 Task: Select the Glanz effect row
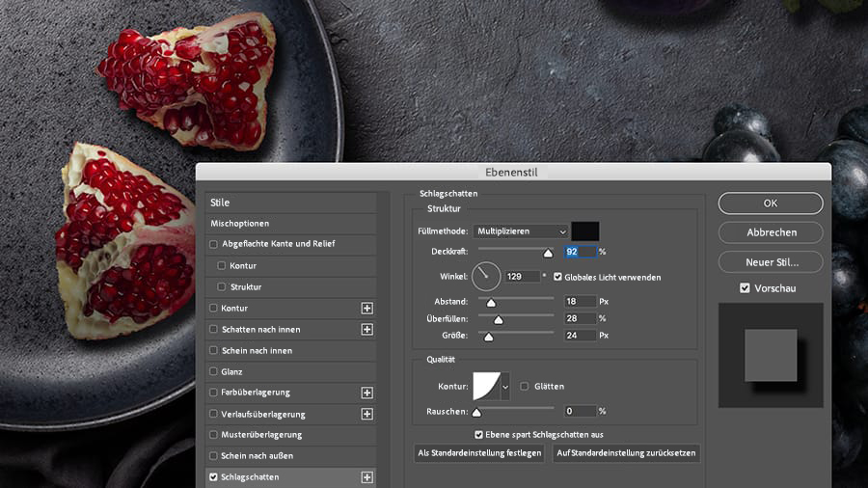coord(290,372)
